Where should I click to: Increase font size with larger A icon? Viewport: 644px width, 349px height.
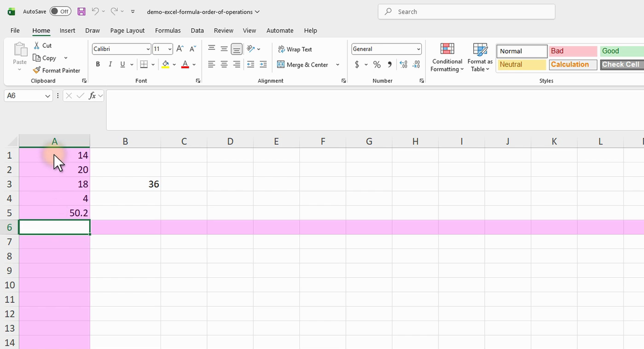tap(180, 49)
